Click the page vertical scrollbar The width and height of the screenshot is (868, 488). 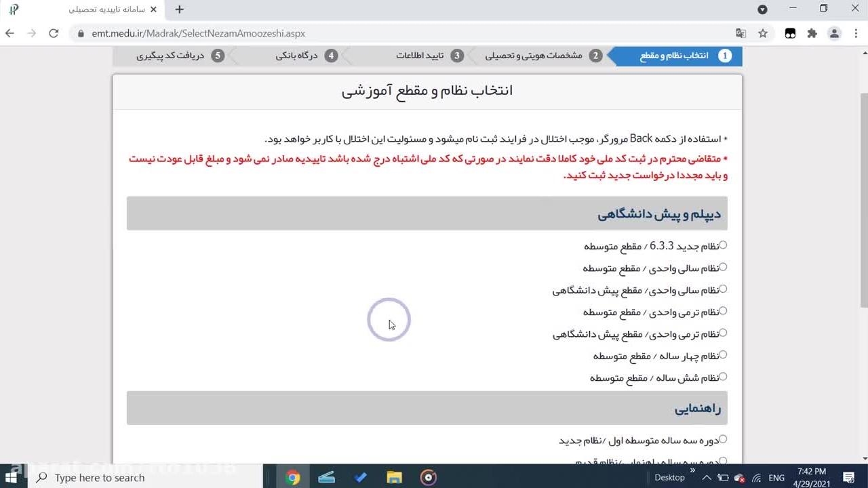coord(863,203)
